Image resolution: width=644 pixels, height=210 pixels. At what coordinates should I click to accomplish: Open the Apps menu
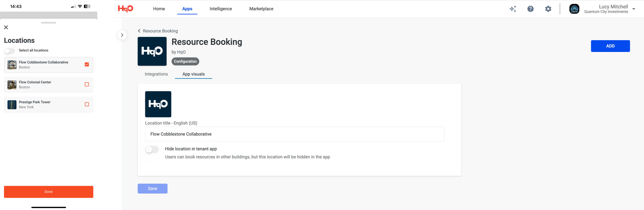187,9
